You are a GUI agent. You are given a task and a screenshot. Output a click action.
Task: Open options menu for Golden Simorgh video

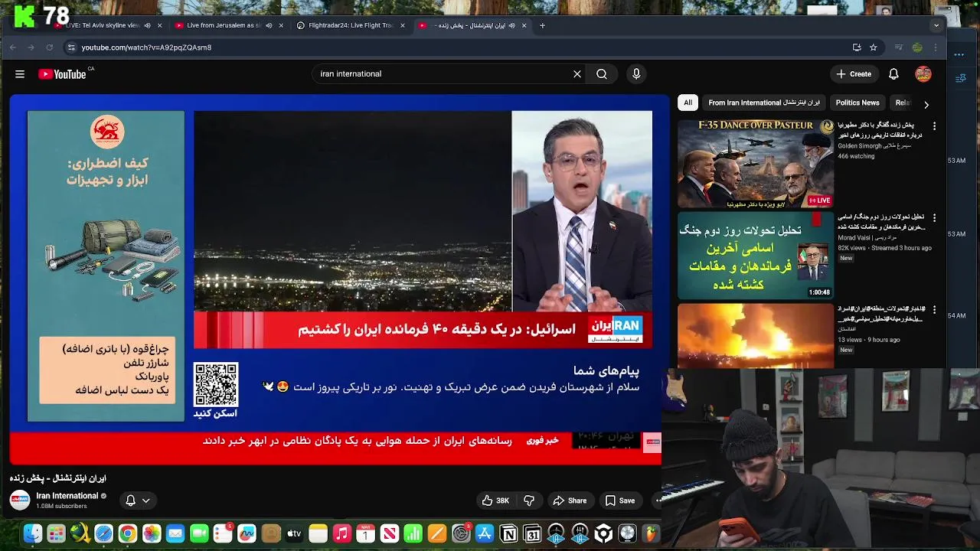coord(934,126)
